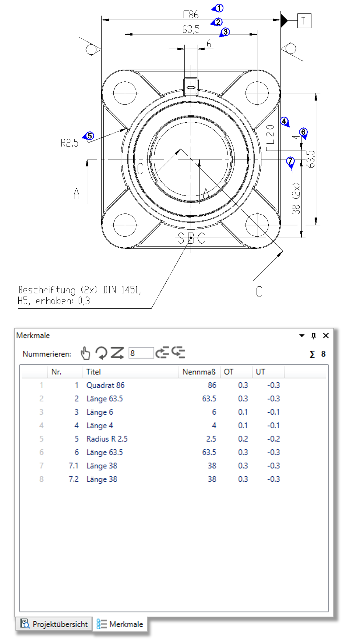Screen dimensions: 348x644
Task: Switch to the Merkmale tab
Action: tap(120, 624)
